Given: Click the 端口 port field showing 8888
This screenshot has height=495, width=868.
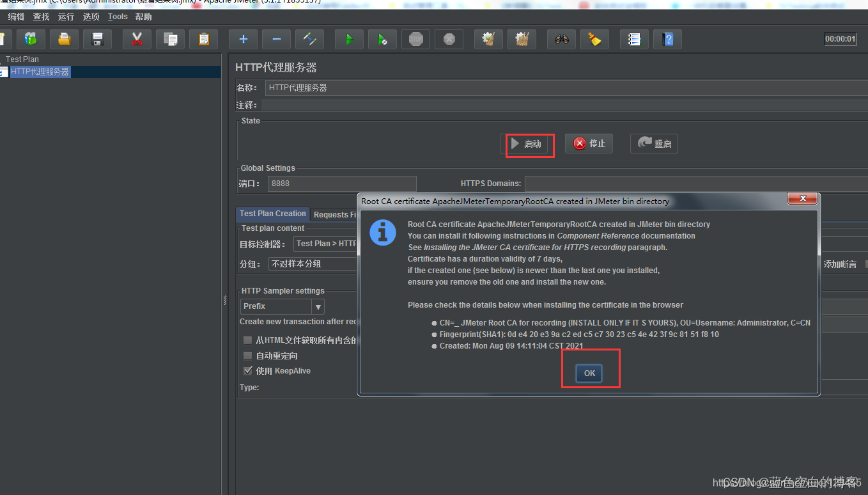Looking at the screenshot, I should point(342,184).
